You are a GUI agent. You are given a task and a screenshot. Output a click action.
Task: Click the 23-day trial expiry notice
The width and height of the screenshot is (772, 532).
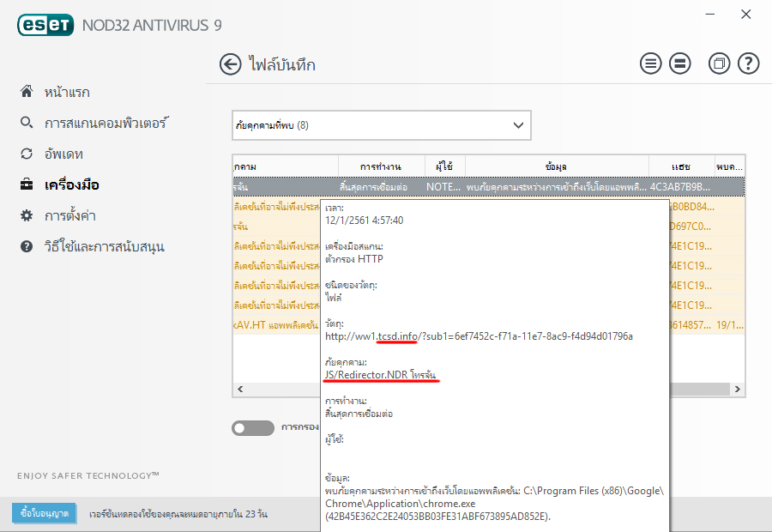point(178,514)
